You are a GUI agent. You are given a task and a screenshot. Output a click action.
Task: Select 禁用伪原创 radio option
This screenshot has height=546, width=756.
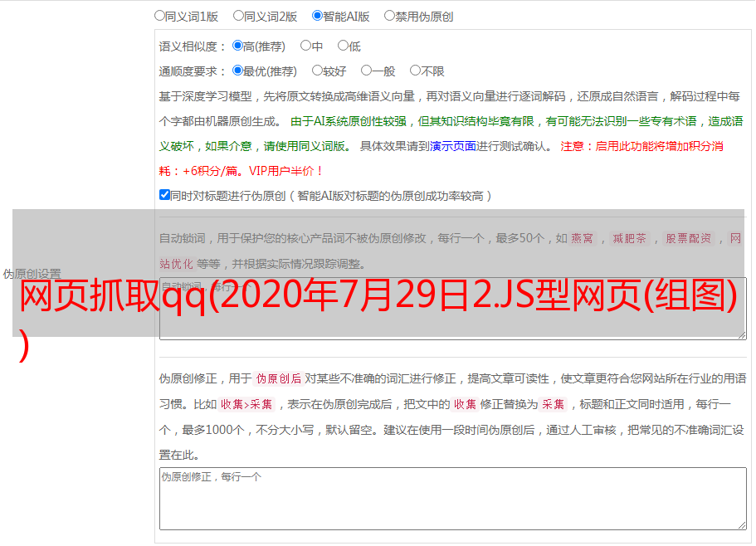pos(389,16)
